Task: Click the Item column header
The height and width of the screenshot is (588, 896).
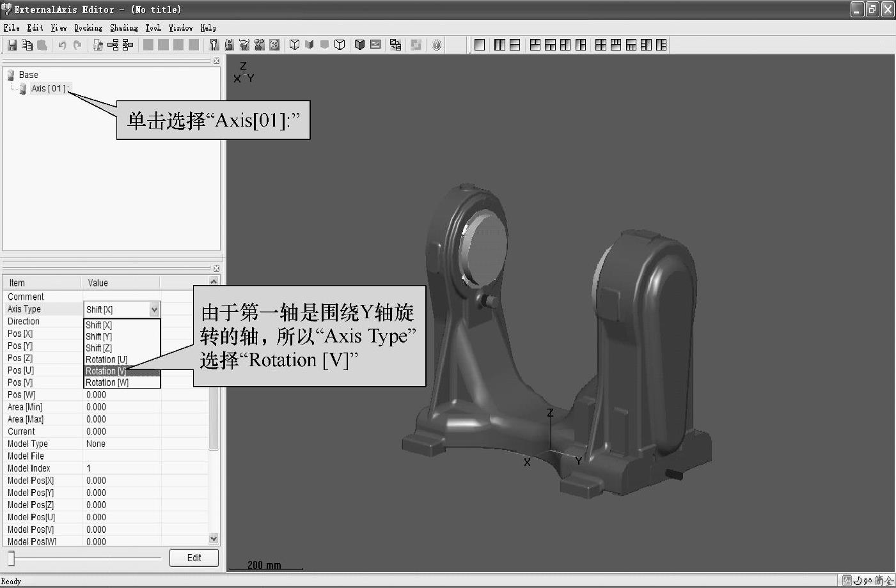Action: [x=42, y=283]
